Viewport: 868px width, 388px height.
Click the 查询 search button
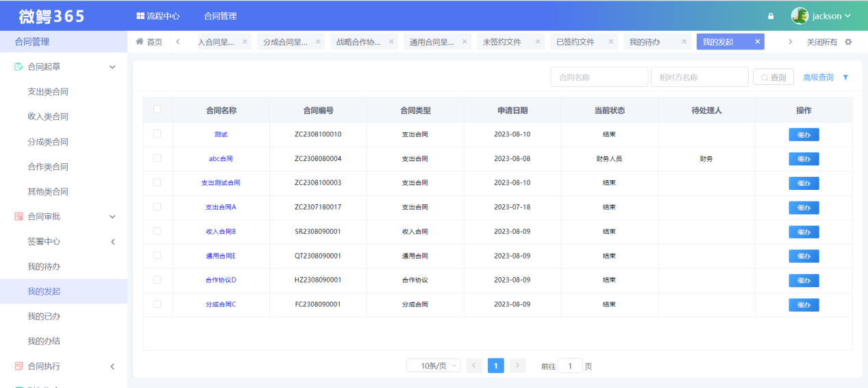click(x=773, y=77)
